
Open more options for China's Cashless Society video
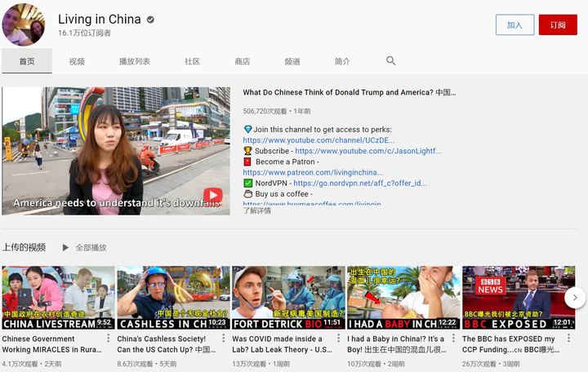pos(224,339)
